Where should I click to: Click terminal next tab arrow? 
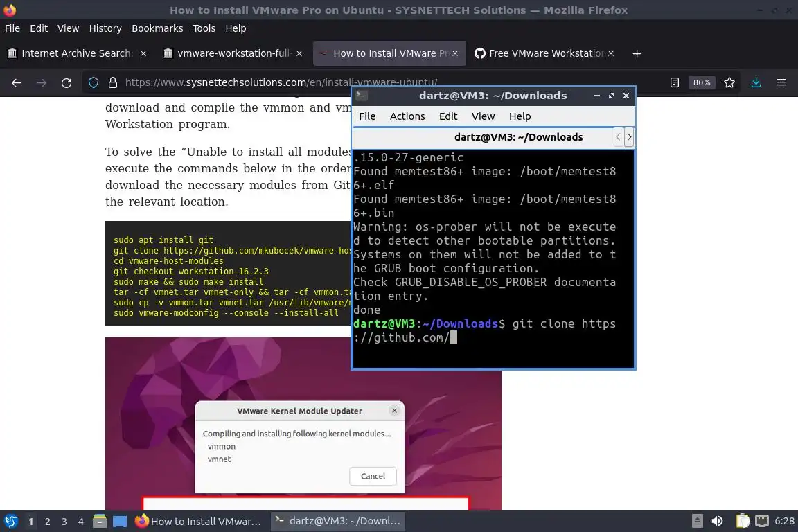point(629,137)
